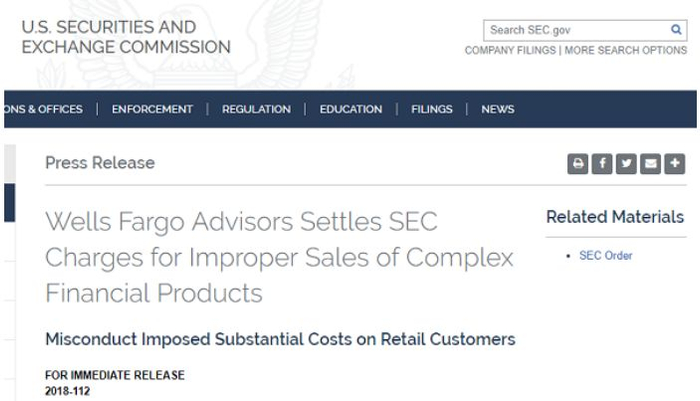The width and height of the screenshot is (700, 401).
Task: Click the Wells Fargo Advisors headline
Action: [x=278, y=257]
